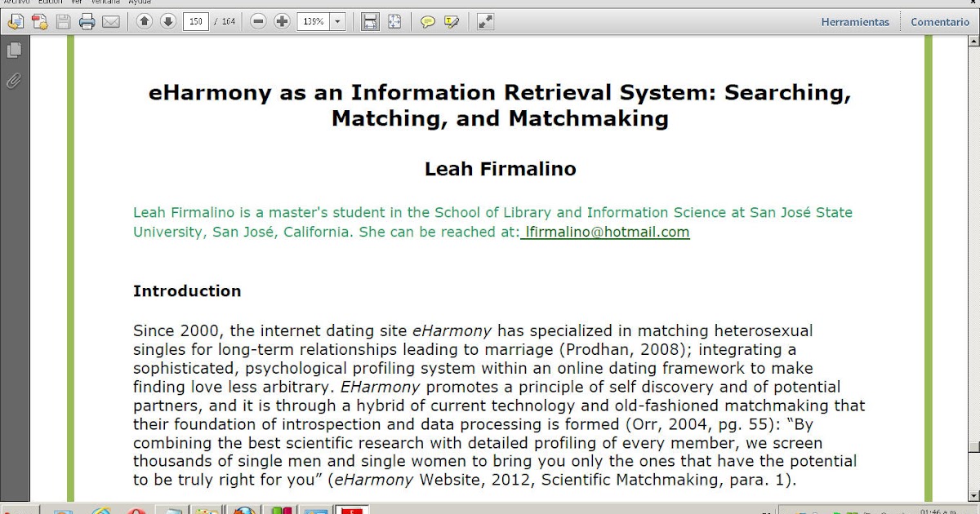Image resolution: width=980 pixels, height=514 pixels.
Task: Print the document using printer icon
Action: coord(87,22)
